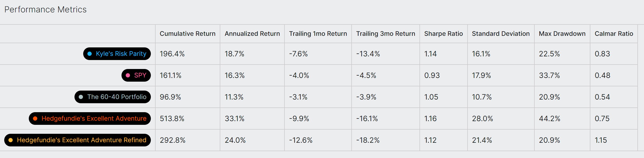The width and height of the screenshot is (644, 158).
Task: Click the Standard Deviation column header
Action: (501, 34)
